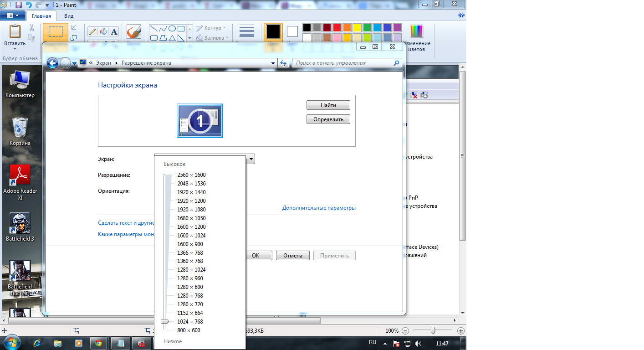This screenshot has width=644, height=350.
Task: Expand the shapes gallery with its down arrow
Action: coord(190,38)
